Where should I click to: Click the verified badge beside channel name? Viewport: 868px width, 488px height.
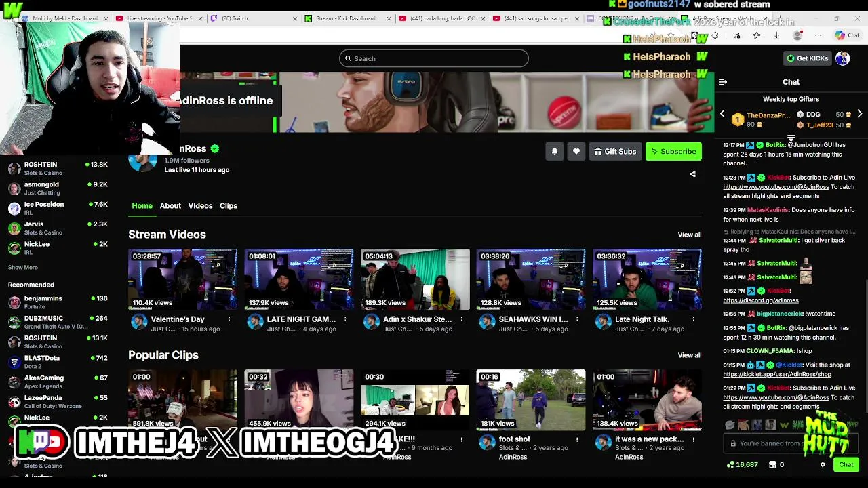pyautogui.click(x=215, y=148)
